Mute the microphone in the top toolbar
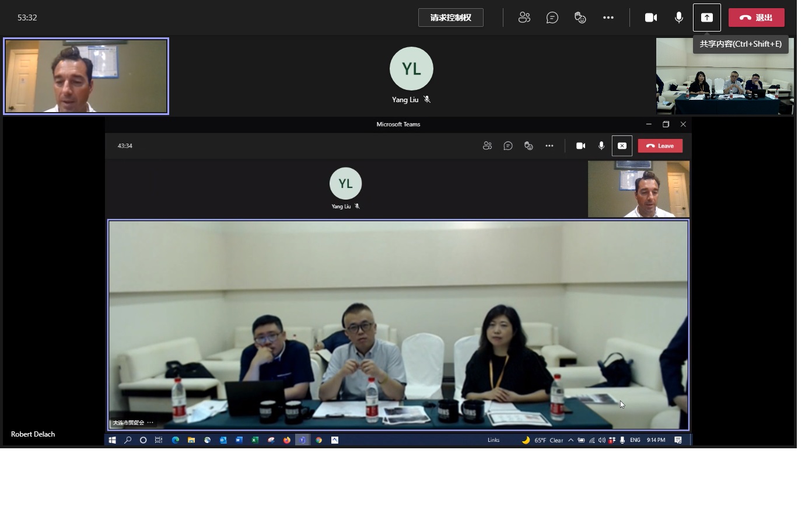Image resolution: width=812 pixels, height=523 pixels. click(x=678, y=18)
